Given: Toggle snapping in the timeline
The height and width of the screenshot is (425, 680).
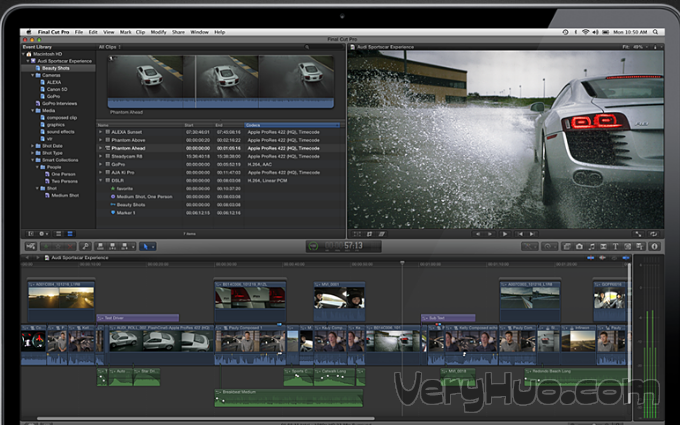Looking at the screenshot, I should click(625, 258).
